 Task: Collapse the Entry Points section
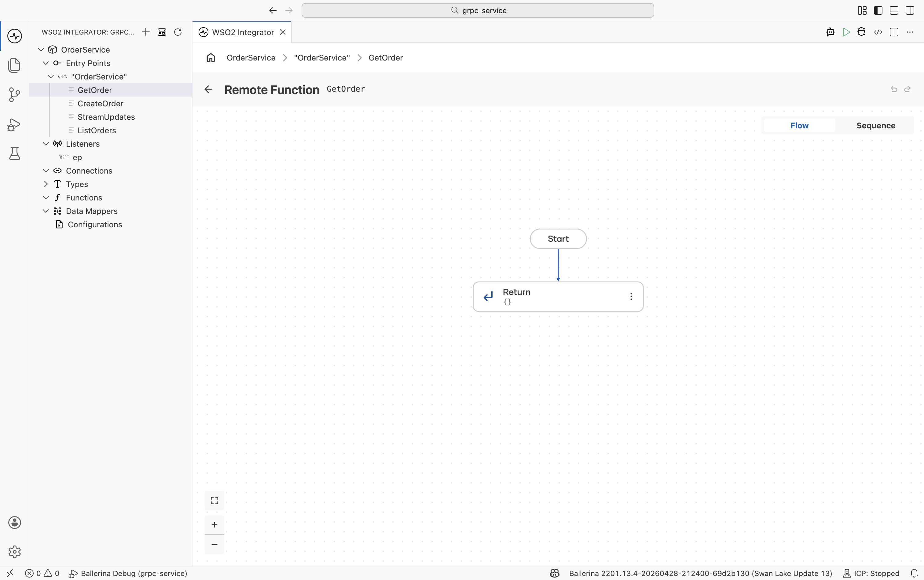click(46, 63)
